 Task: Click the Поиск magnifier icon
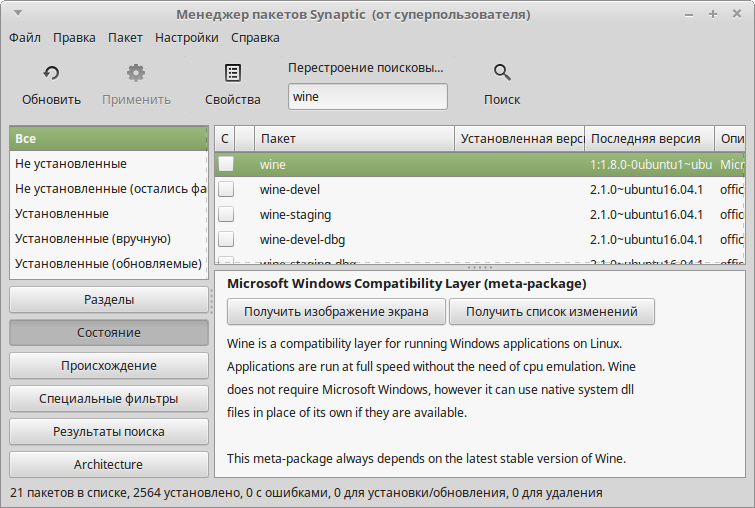click(502, 73)
